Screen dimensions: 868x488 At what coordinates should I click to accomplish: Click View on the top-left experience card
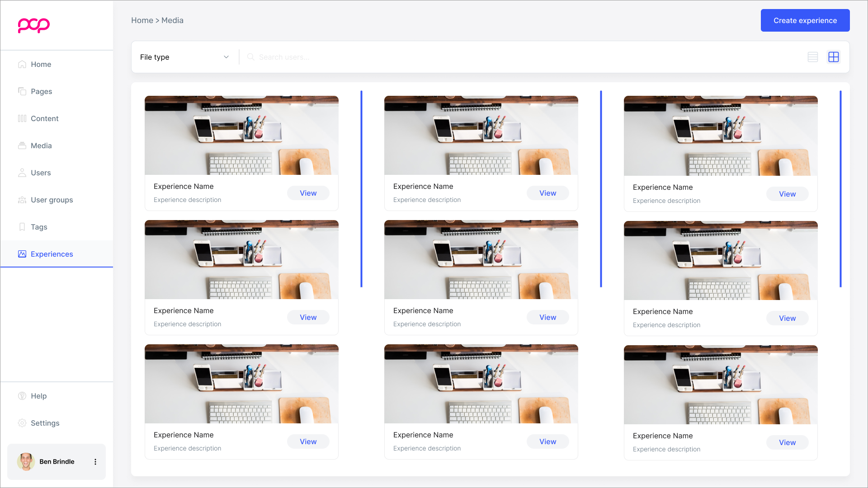(x=308, y=193)
